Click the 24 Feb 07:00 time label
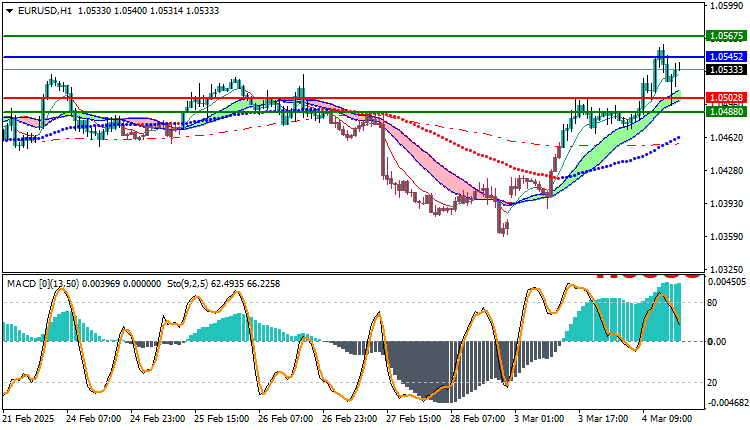750x430 pixels. [x=93, y=419]
